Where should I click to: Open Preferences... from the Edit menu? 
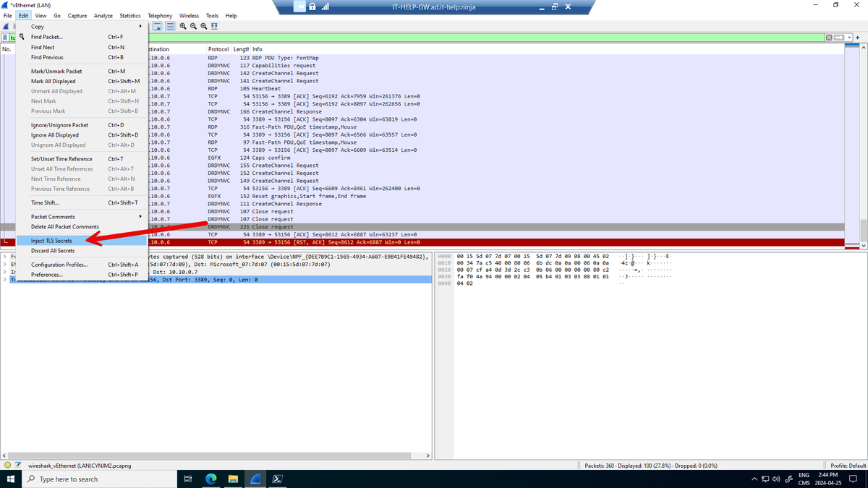click(x=82, y=275)
